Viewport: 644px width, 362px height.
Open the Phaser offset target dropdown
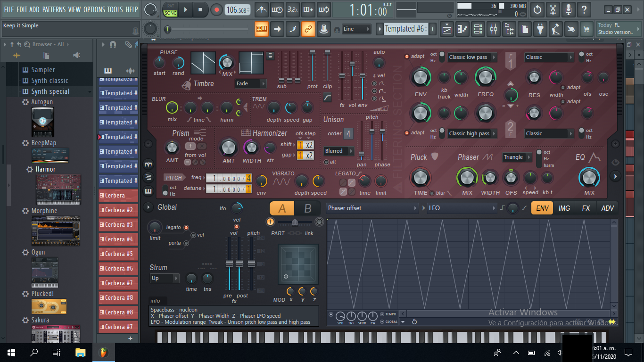point(372,208)
